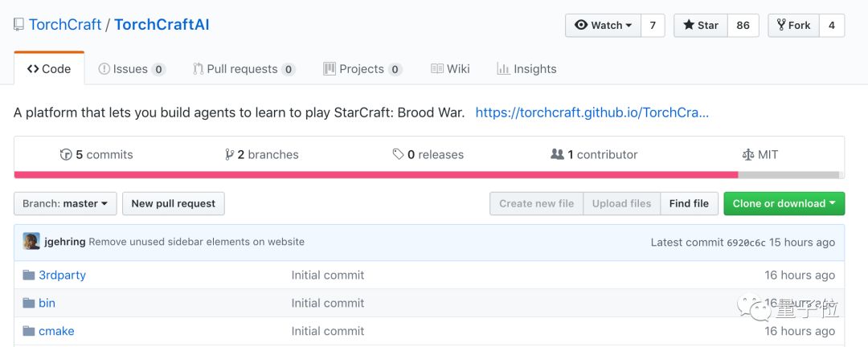Image resolution: width=868 pixels, height=347 pixels.
Task: Open Initial commit message in cmake row
Action: tap(328, 331)
